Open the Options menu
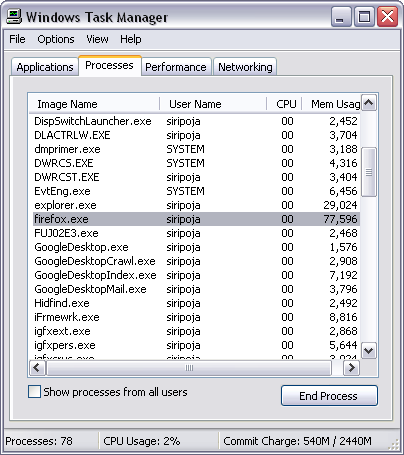This screenshot has height=455, width=404. pyautogui.click(x=56, y=39)
